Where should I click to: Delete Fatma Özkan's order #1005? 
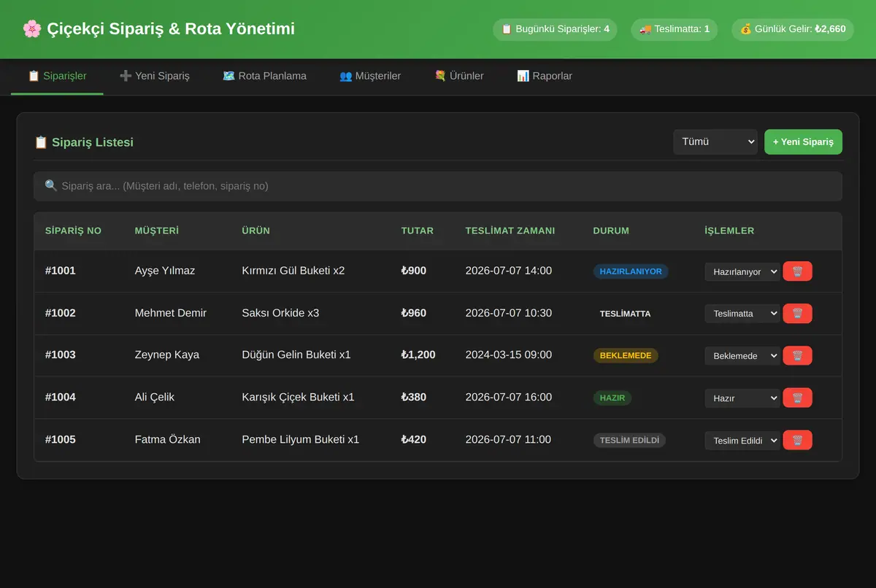point(797,441)
